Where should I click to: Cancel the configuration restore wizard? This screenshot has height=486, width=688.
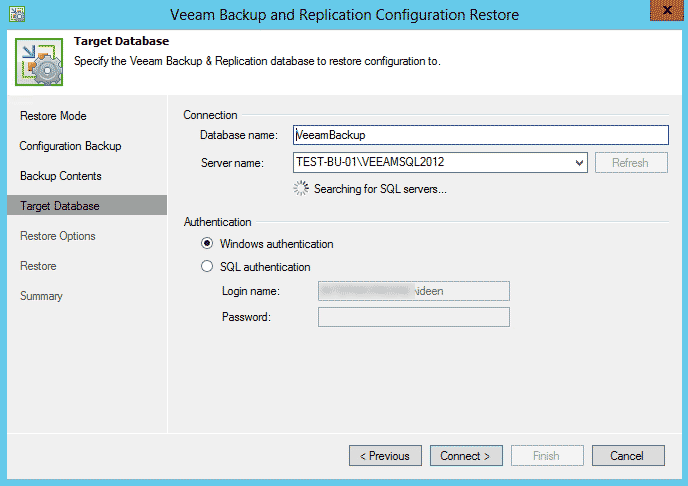[628, 456]
